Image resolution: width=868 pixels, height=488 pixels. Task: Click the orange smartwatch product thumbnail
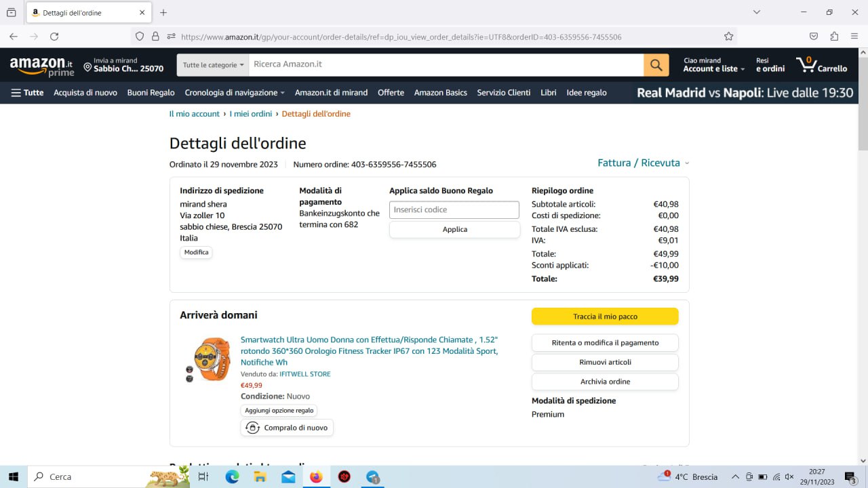(210, 359)
